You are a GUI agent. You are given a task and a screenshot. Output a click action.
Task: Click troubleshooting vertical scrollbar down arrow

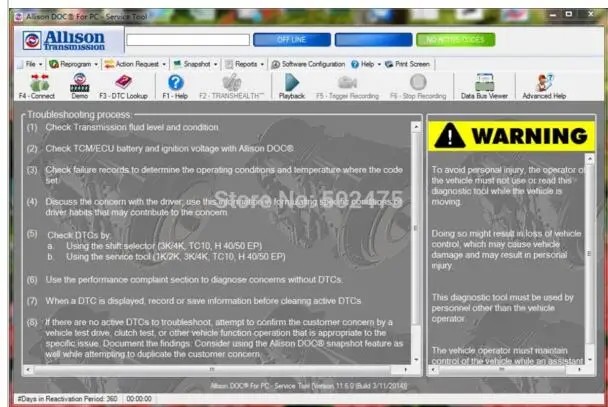(416, 360)
